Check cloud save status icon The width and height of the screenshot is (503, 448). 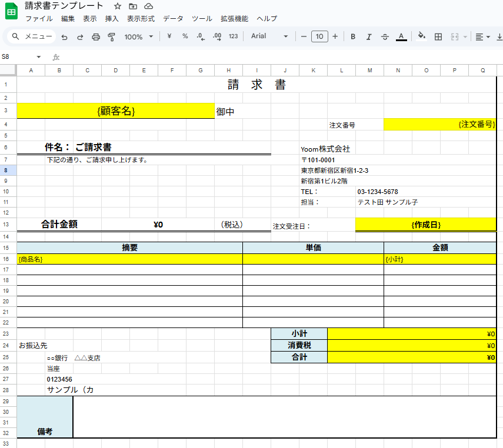148,6
